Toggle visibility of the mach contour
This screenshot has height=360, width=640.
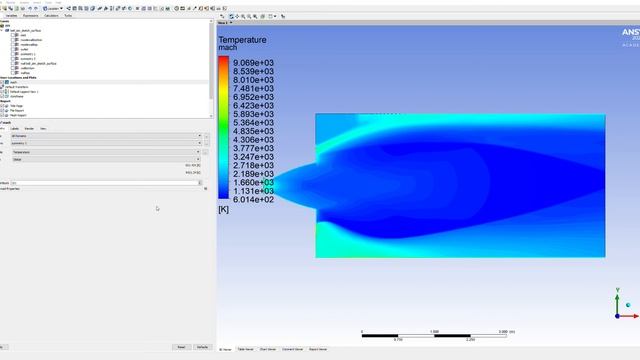(x=2, y=82)
